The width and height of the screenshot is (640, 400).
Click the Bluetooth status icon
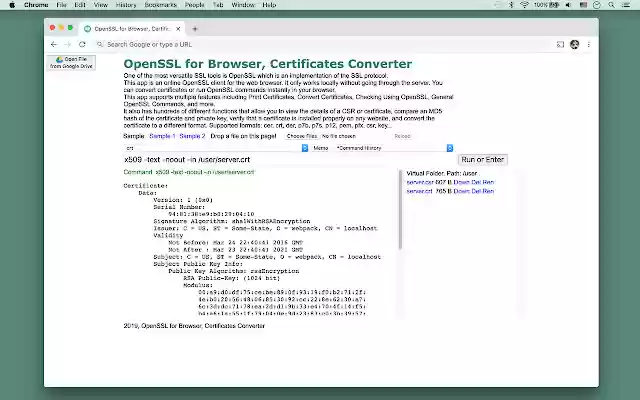click(511, 5)
